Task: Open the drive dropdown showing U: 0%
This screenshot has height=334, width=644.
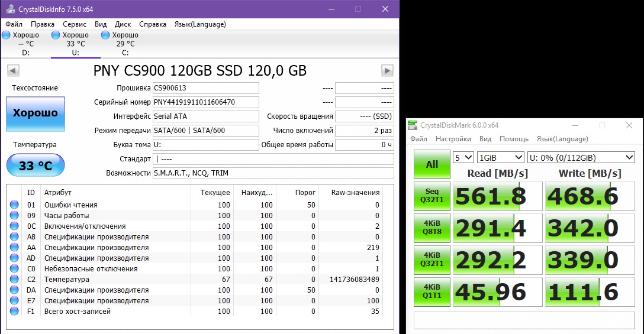Action: 581,158
